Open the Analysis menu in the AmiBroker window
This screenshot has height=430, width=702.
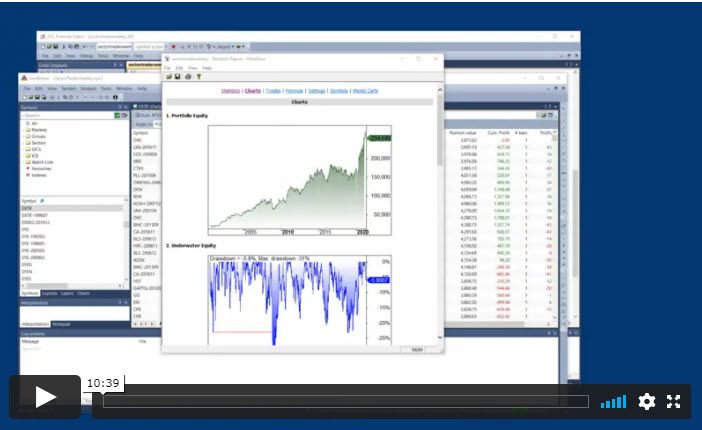click(89, 89)
